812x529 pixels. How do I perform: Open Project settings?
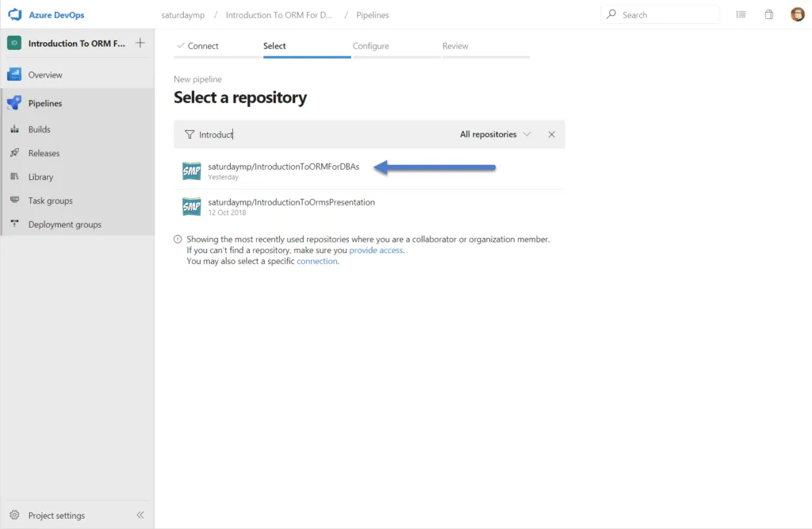point(56,516)
